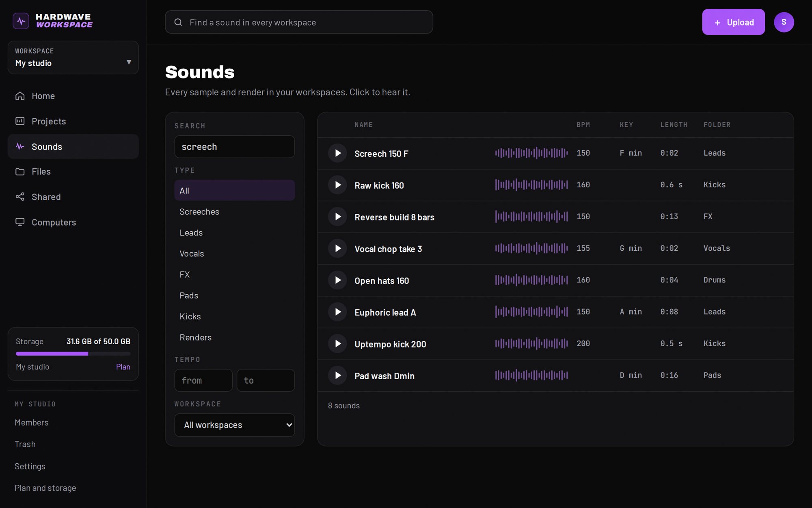Image resolution: width=812 pixels, height=508 pixels.
Task: Play Uptempo kick 200
Action: point(337,343)
